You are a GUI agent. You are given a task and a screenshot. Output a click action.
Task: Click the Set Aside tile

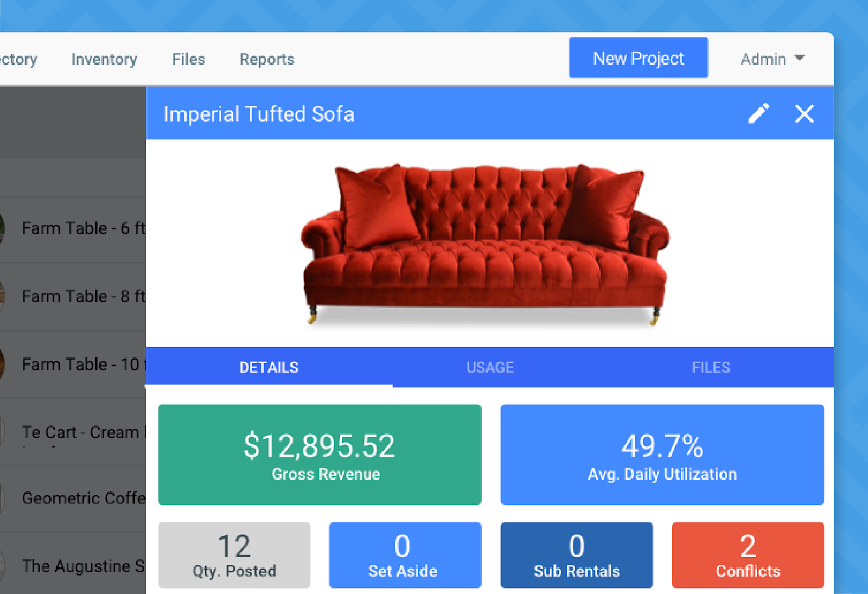405,555
